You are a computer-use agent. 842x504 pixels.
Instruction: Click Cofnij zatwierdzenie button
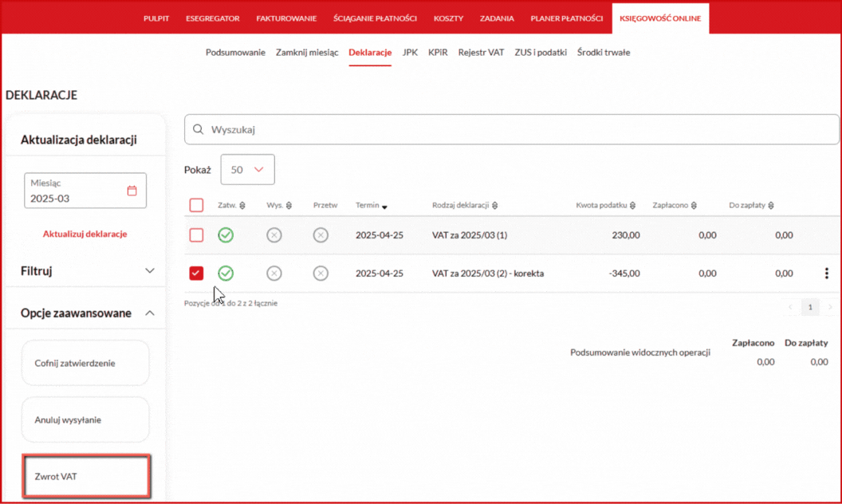coord(85,363)
